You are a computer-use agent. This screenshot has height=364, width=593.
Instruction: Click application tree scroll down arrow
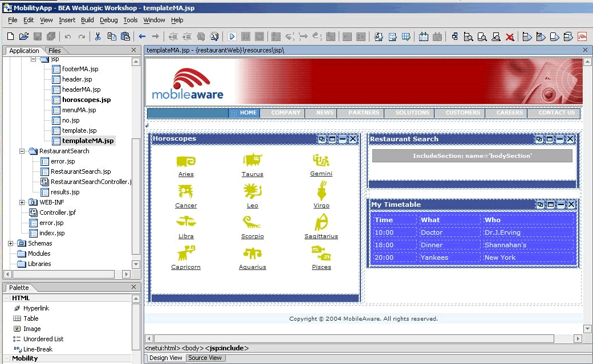(136, 264)
